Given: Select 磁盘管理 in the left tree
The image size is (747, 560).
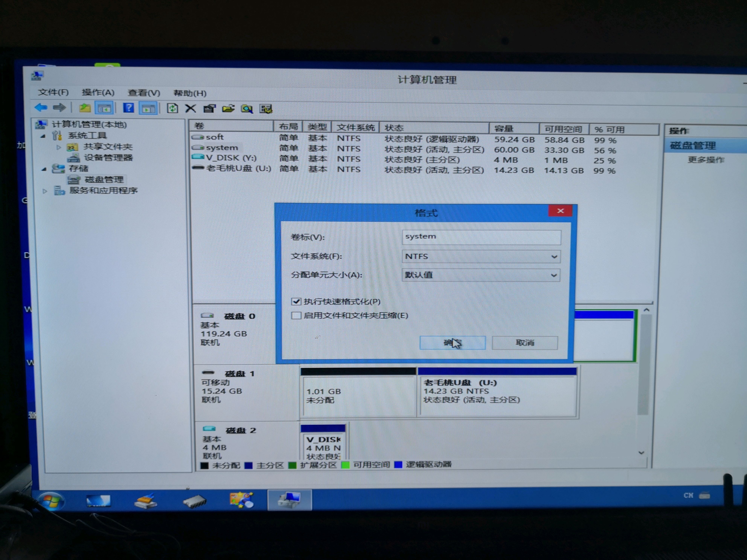Looking at the screenshot, I should tap(104, 180).
